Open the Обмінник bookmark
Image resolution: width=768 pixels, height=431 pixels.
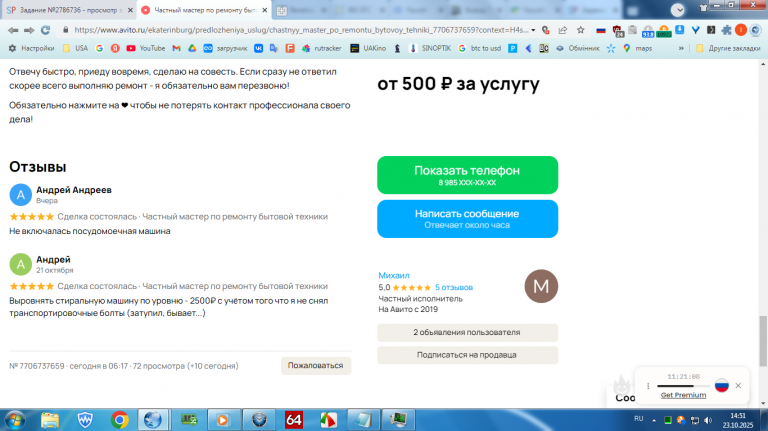coord(577,48)
